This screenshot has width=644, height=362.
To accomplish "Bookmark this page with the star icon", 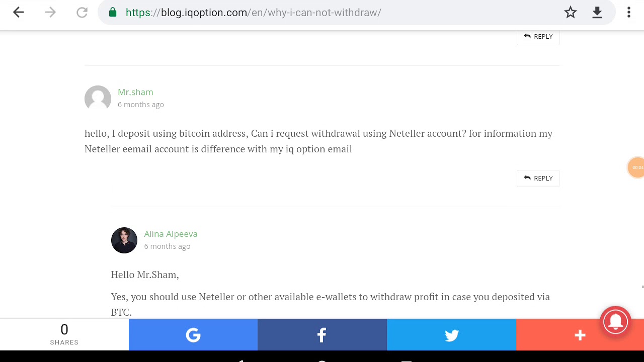I will point(570,13).
